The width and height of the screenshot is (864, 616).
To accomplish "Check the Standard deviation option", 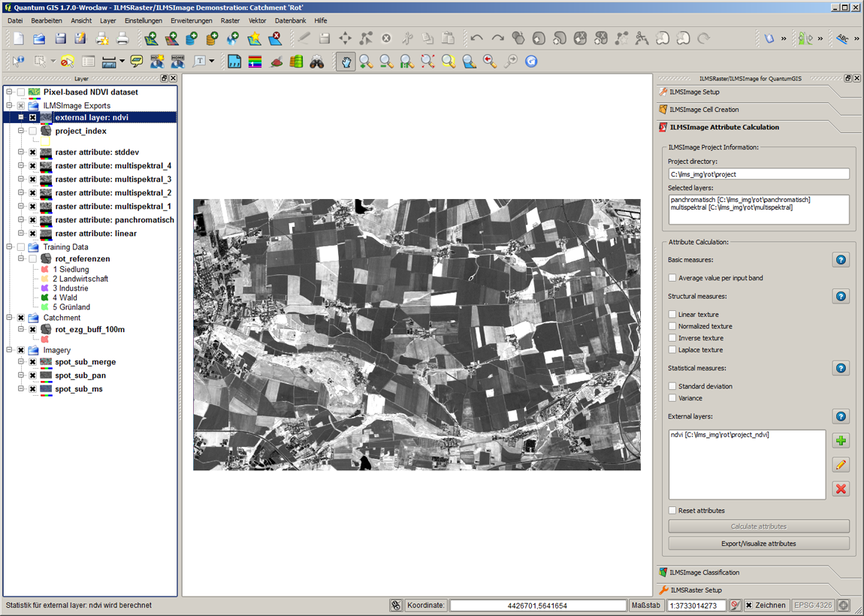I will [672, 386].
